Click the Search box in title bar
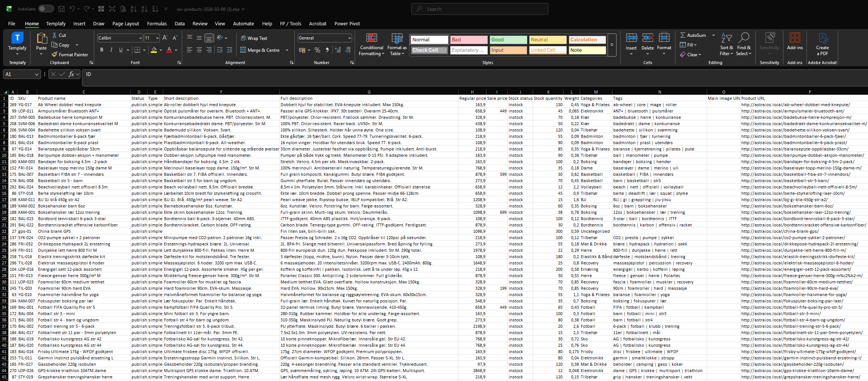Screen dimensions: 868x381 pyautogui.click(x=480, y=9)
